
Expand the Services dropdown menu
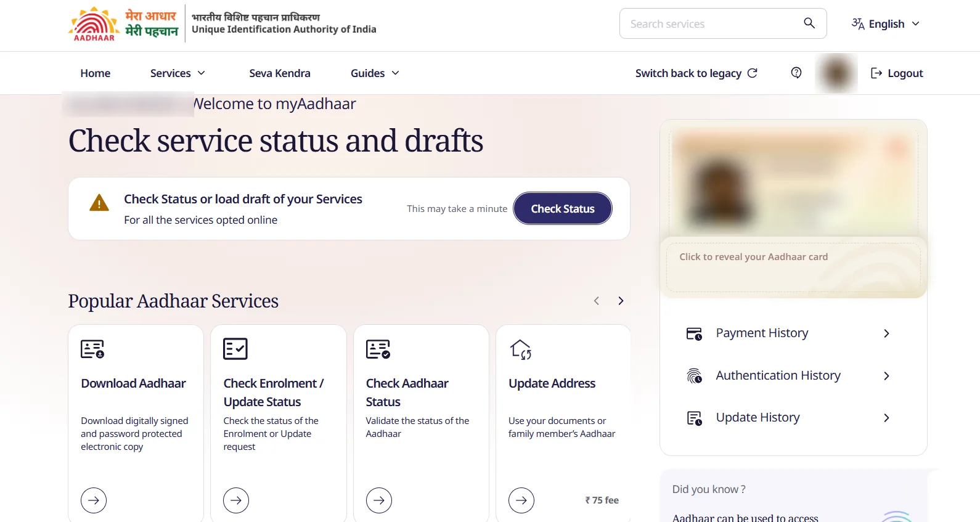point(178,73)
